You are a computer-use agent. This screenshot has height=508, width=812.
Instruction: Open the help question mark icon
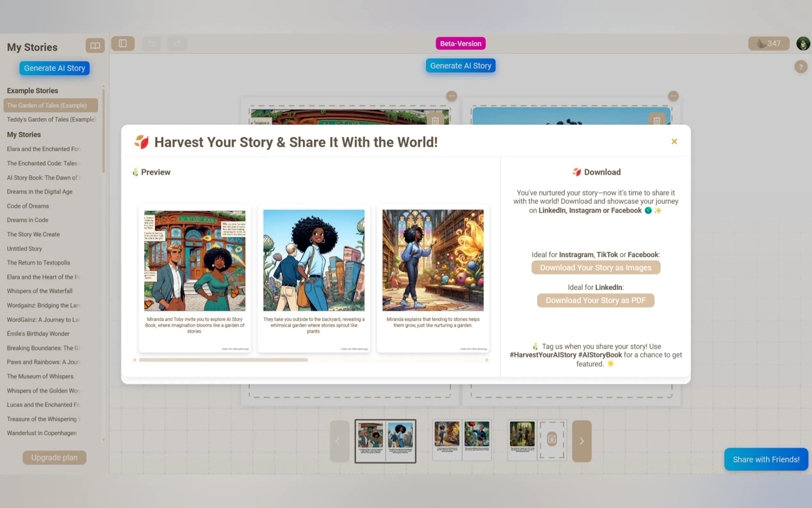pos(800,67)
